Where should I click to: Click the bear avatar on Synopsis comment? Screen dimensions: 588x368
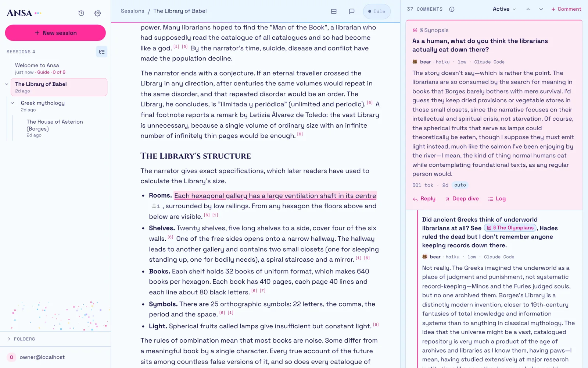point(415,62)
